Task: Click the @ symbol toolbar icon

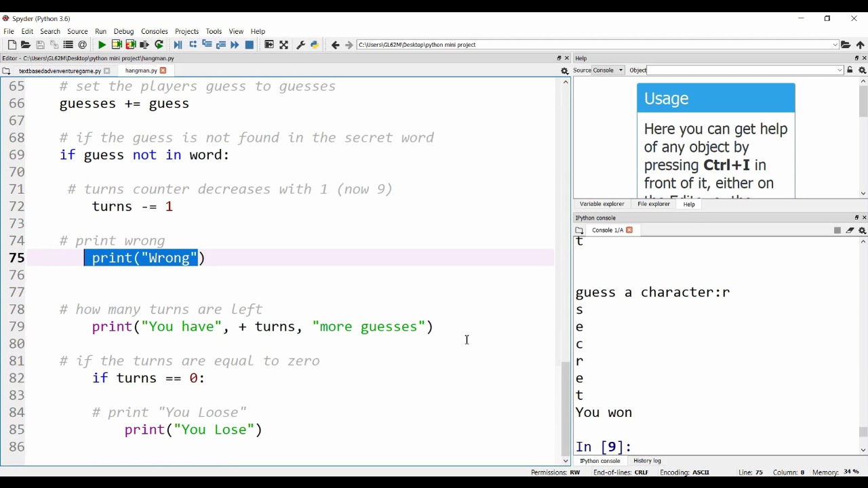Action: click(83, 45)
